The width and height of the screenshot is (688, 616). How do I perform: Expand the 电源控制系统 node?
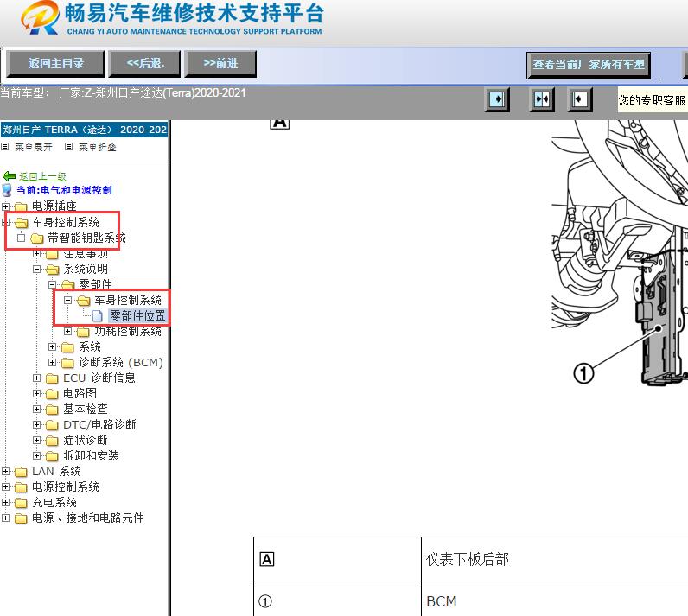click(x=5, y=486)
